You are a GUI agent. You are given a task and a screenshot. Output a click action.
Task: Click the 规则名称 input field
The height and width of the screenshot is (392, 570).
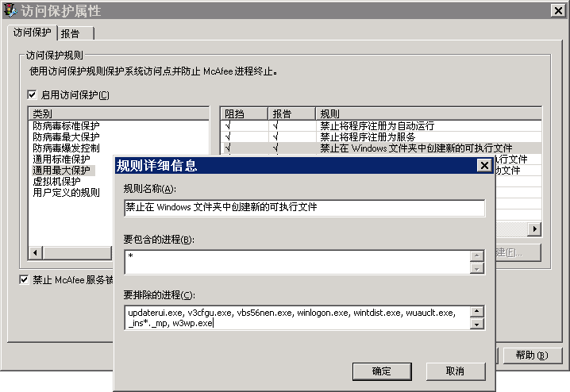coord(304,207)
